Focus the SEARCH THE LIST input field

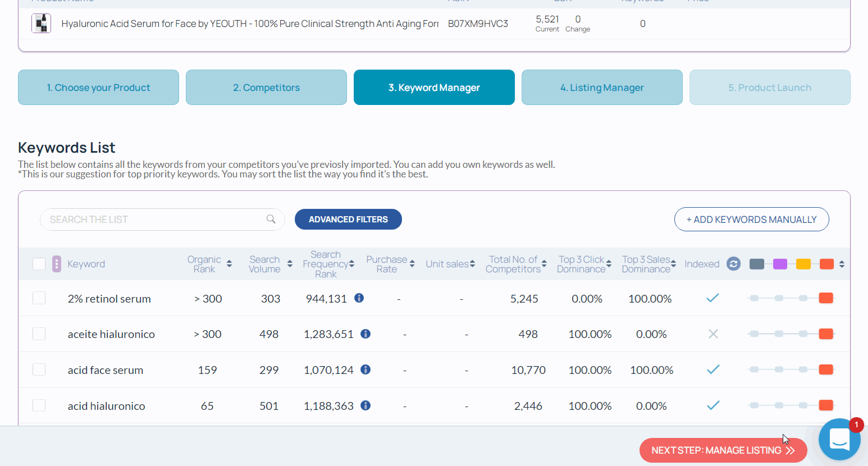pyautogui.click(x=162, y=219)
